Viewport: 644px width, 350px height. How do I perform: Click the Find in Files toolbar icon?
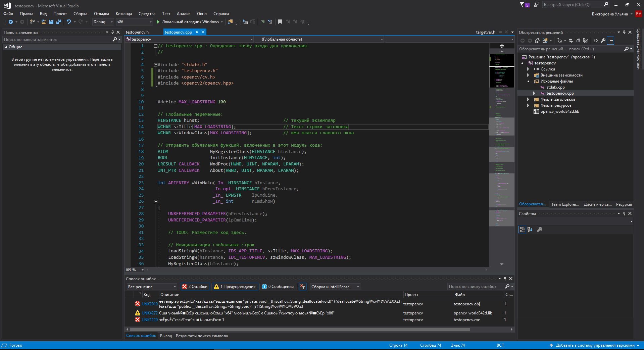[230, 22]
